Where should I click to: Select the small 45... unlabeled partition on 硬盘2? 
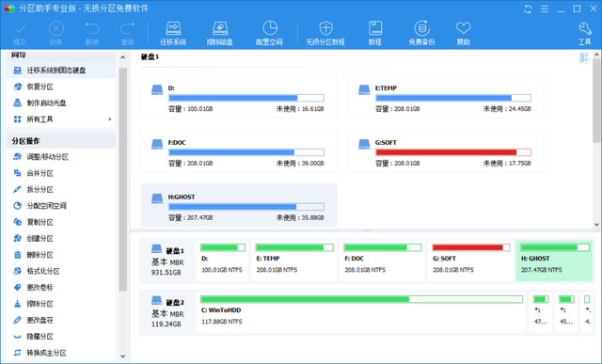[x=566, y=312]
